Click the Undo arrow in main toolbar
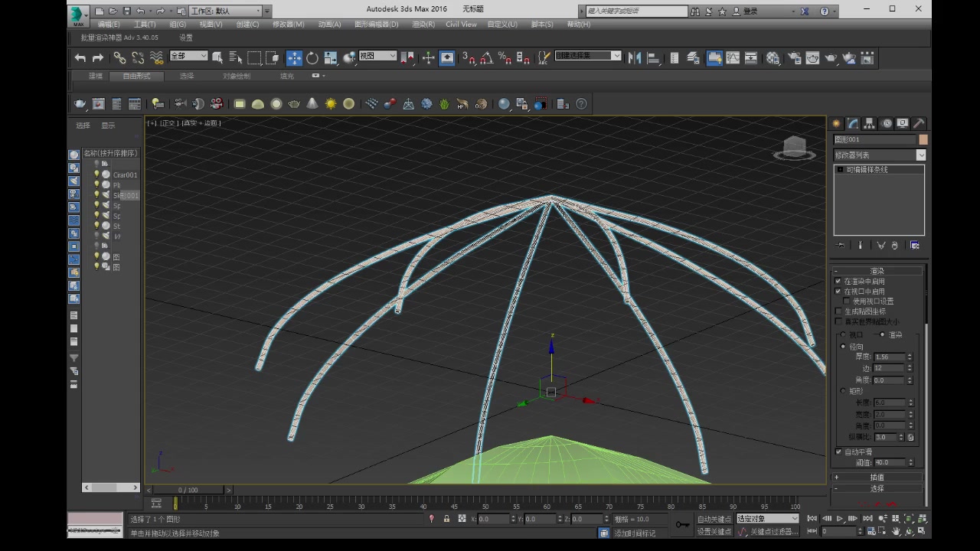 [x=80, y=58]
